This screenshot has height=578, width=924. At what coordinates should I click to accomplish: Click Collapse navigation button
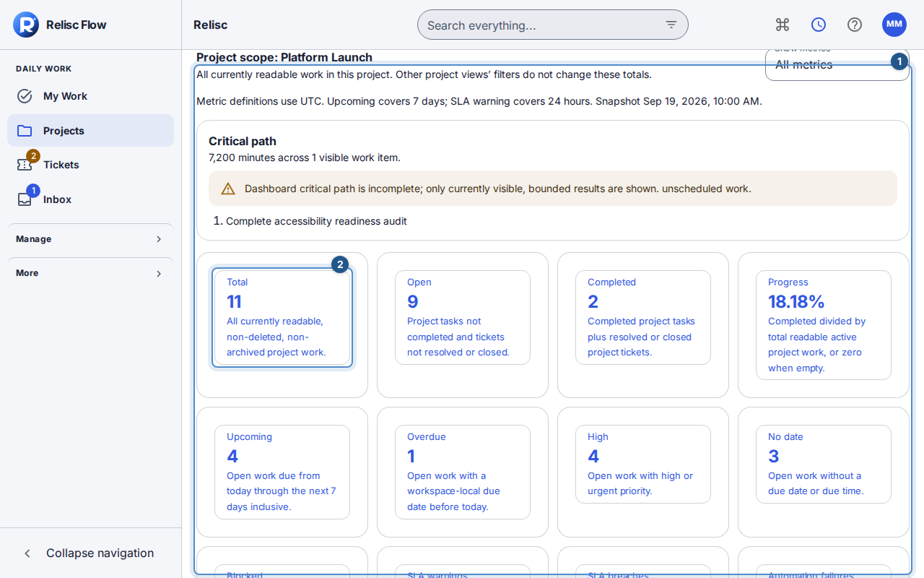click(90, 553)
